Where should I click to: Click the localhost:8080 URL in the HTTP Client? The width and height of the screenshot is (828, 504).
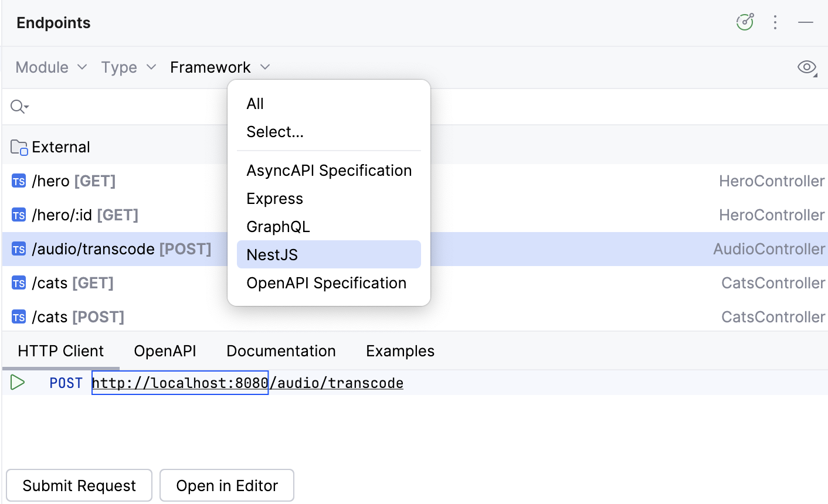[179, 382]
